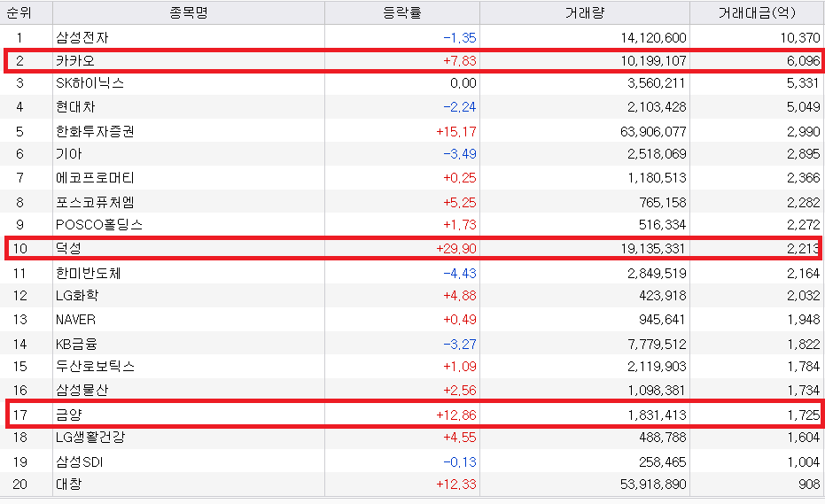This screenshot has height=504, width=825.
Task: Click 대창 volume 53,918,890
Action: point(653,484)
